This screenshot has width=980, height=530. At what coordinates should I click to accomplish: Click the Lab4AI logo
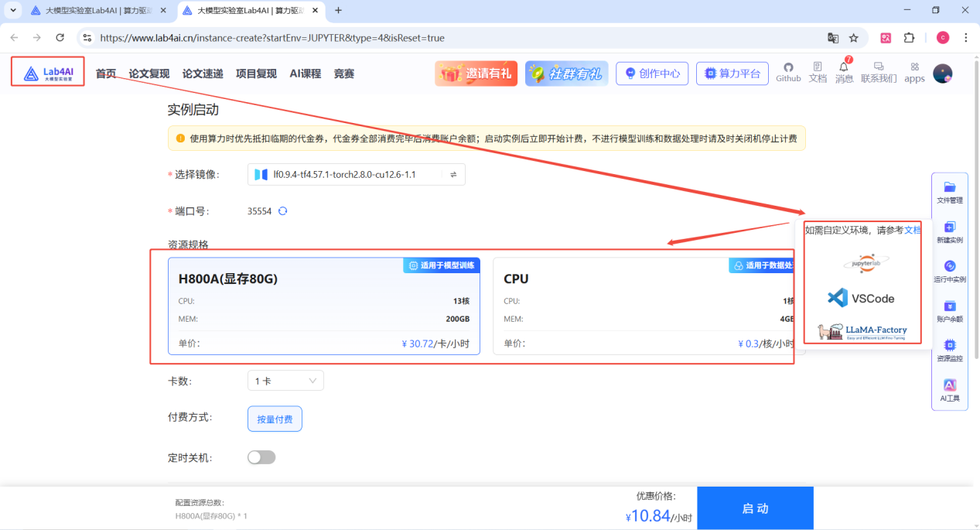(x=48, y=74)
